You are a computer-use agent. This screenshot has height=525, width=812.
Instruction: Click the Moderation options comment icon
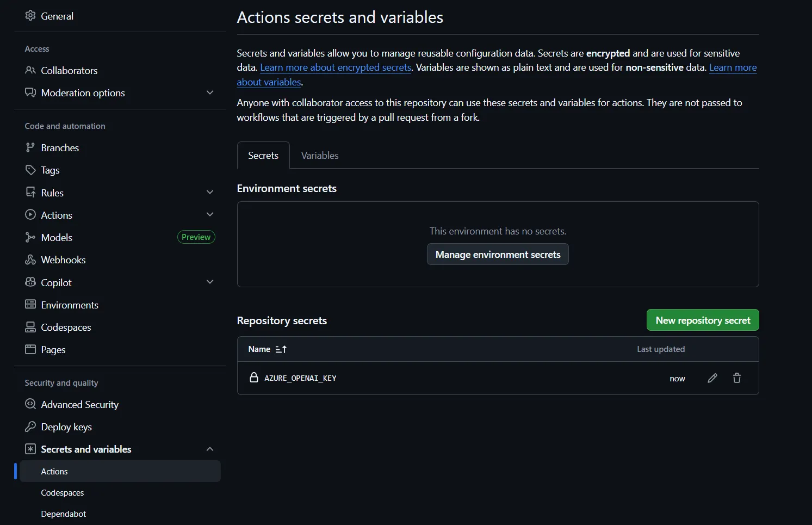click(30, 92)
